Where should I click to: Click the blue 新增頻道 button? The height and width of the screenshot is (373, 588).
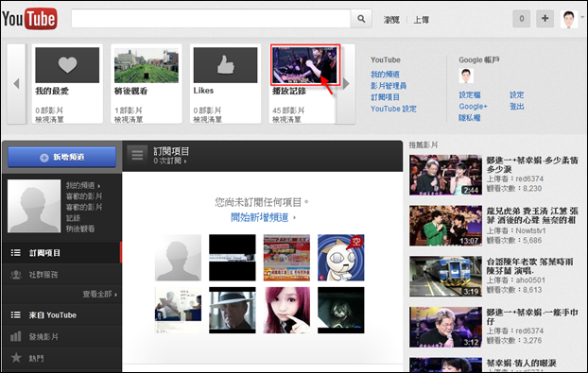click(x=61, y=157)
